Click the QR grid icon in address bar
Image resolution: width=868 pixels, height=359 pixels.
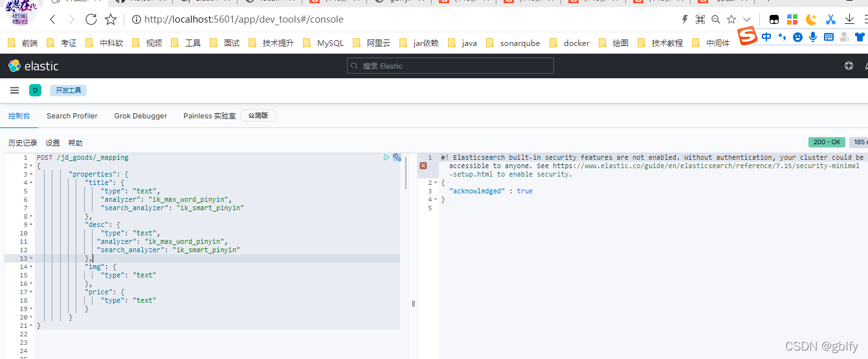click(x=700, y=19)
